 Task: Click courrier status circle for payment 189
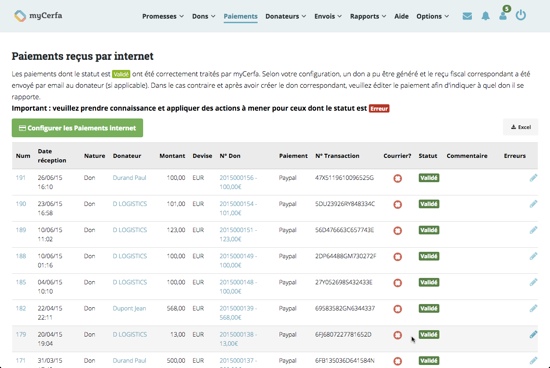[x=397, y=231]
